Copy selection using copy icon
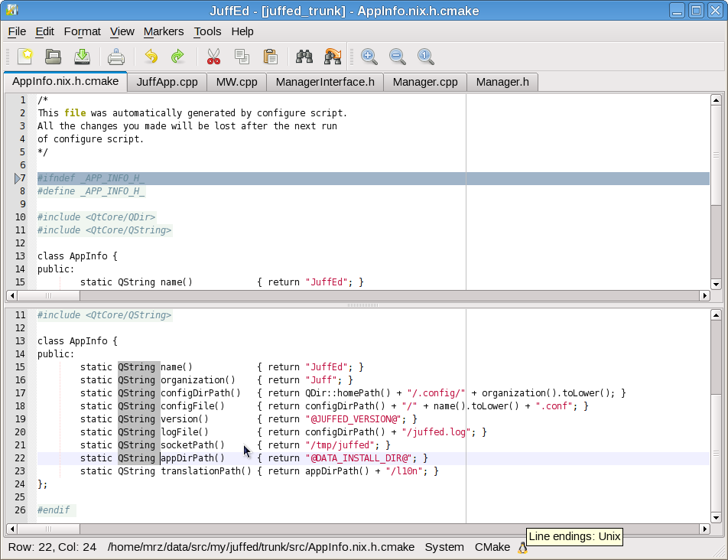The image size is (728, 560). pyautogui.click(x=242, y=57)
